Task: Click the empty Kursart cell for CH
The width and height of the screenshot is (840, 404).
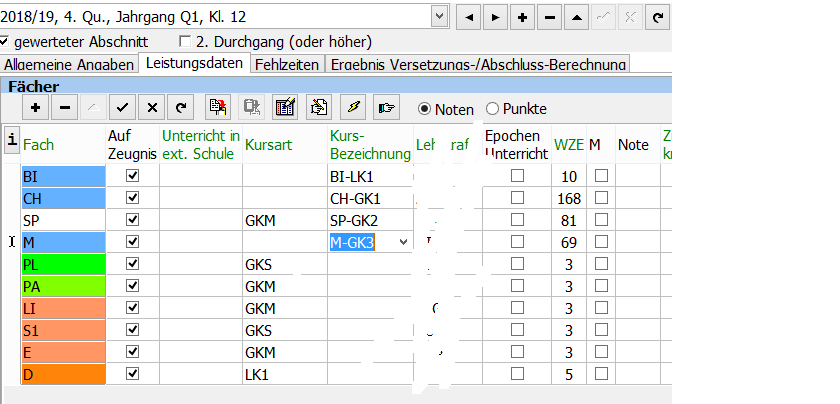Action: tap(285, 198)
